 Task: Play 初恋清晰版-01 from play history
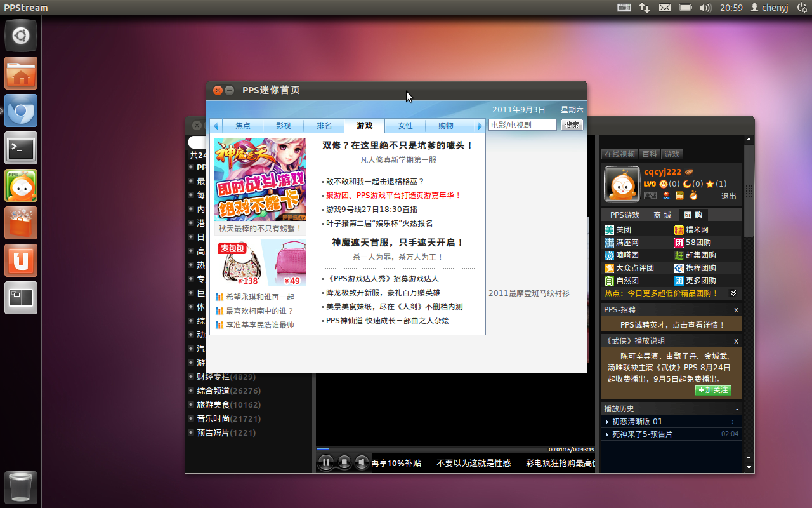(637, 422)
